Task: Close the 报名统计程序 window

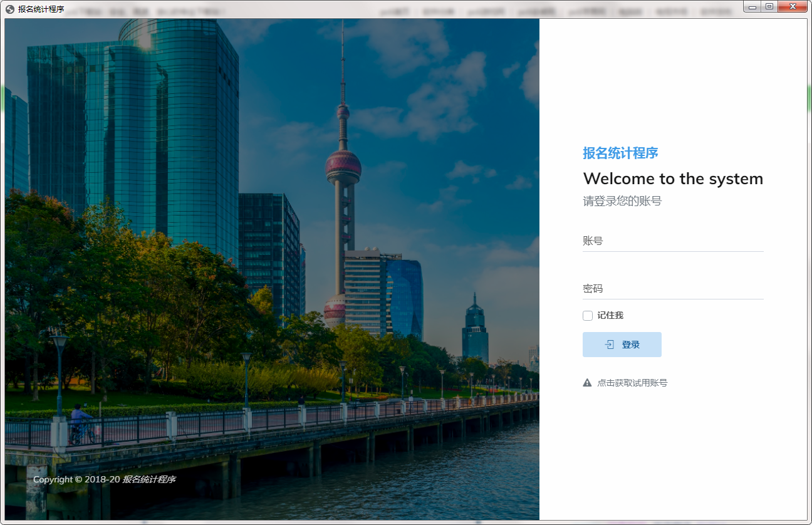Action: [x=793, y=6]
